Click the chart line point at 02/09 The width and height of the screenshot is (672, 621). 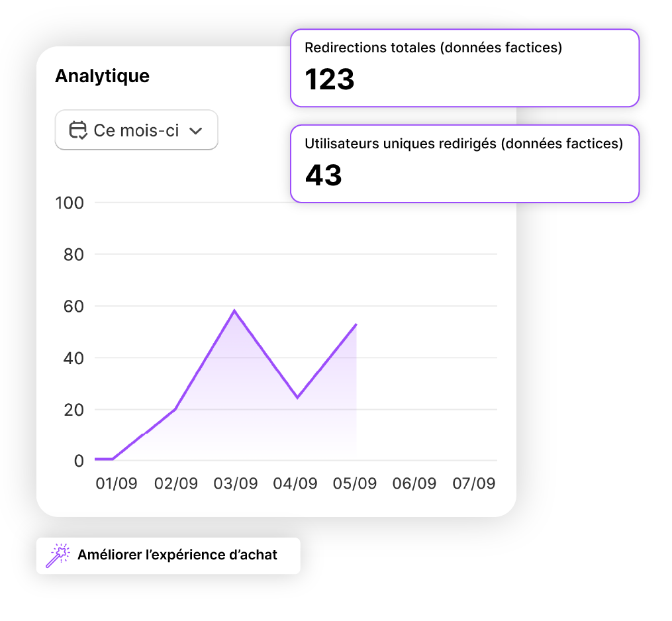175,409
